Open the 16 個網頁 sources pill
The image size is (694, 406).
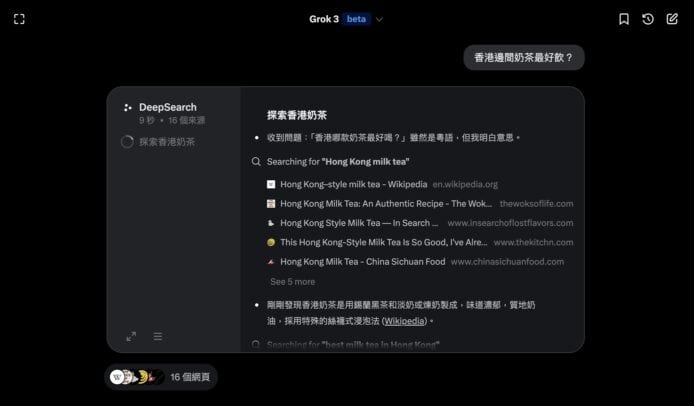pyautogui.click(x=160, y=377)
